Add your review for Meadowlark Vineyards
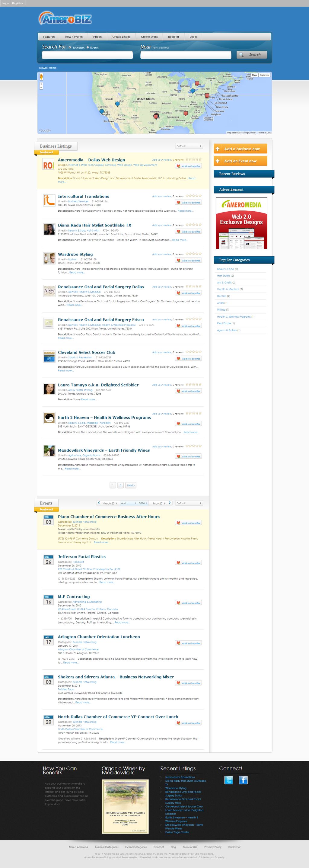 162,447
